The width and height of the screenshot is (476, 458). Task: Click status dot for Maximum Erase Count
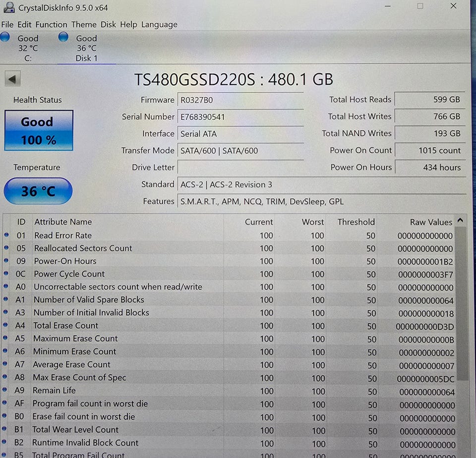point(5,338)
